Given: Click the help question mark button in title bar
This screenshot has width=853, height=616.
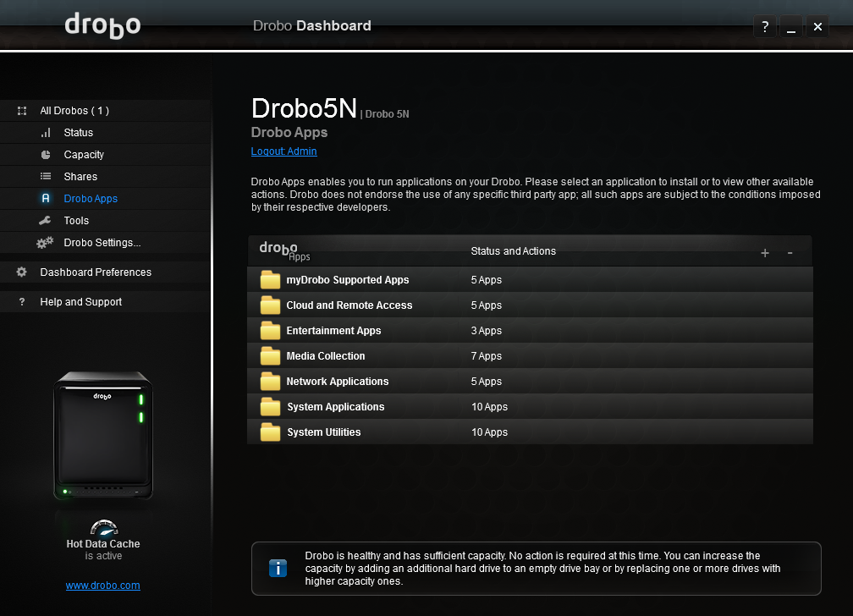Looking at the screenshot, I should [765, 26].
